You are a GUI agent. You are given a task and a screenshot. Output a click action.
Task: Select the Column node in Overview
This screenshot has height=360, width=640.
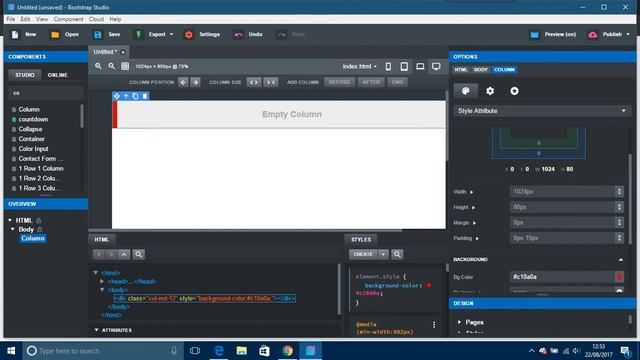pyautogui.click(x=33, y=238)
